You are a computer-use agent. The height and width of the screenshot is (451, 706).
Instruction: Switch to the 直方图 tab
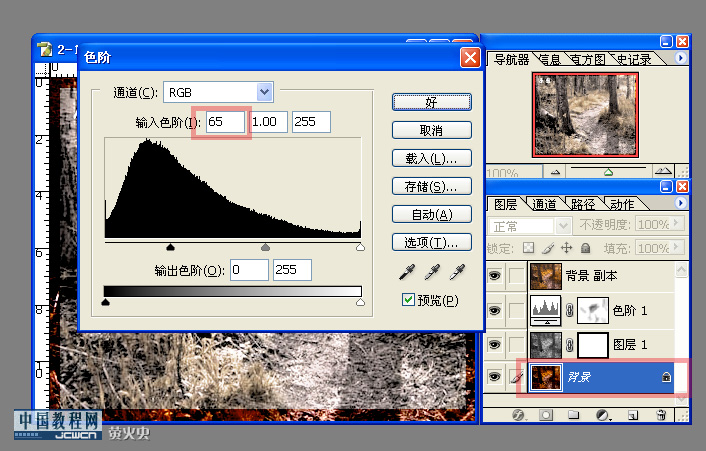[x=588, y=59]
